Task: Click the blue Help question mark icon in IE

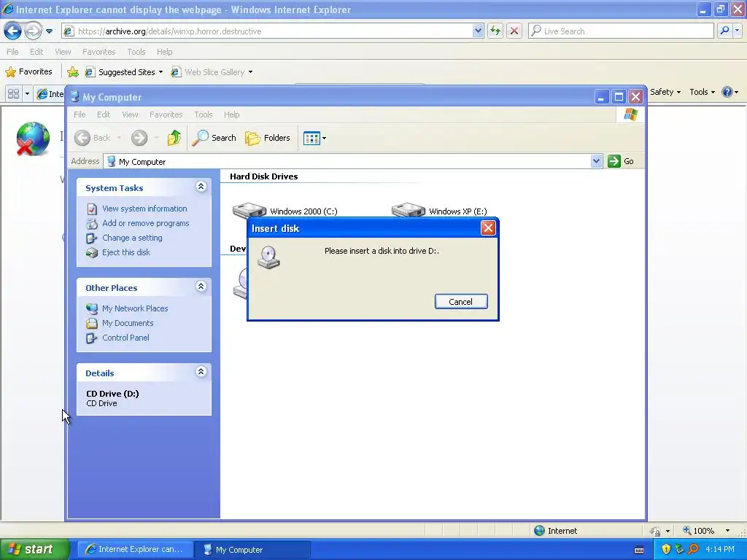Action: [727, 92]
